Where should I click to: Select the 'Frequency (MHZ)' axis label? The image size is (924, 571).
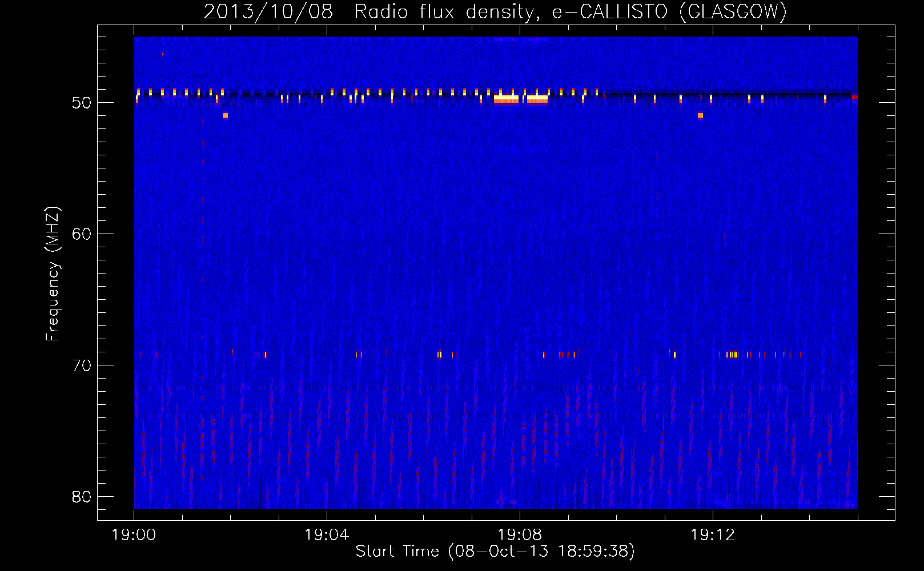click(x=52, y=274)
